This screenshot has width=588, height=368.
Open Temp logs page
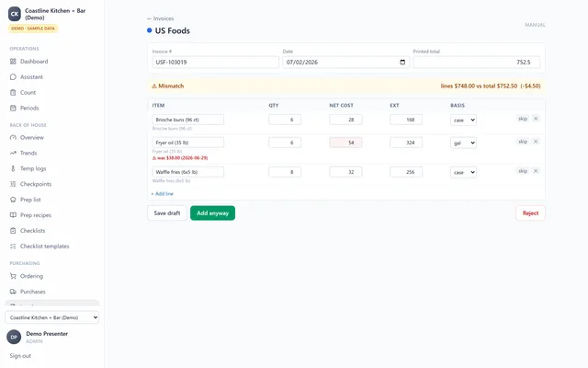33,168
